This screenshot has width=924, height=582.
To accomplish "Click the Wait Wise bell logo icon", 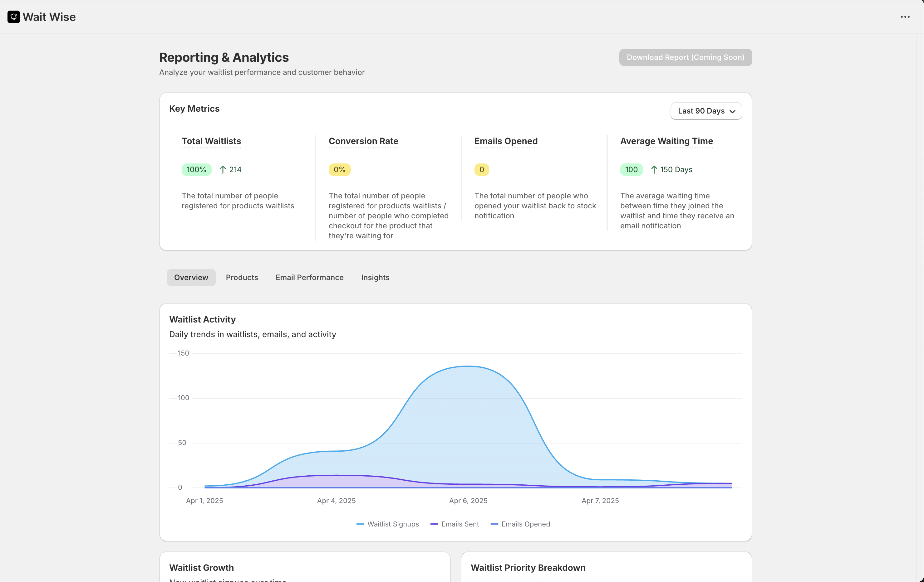I will (13, 17).
